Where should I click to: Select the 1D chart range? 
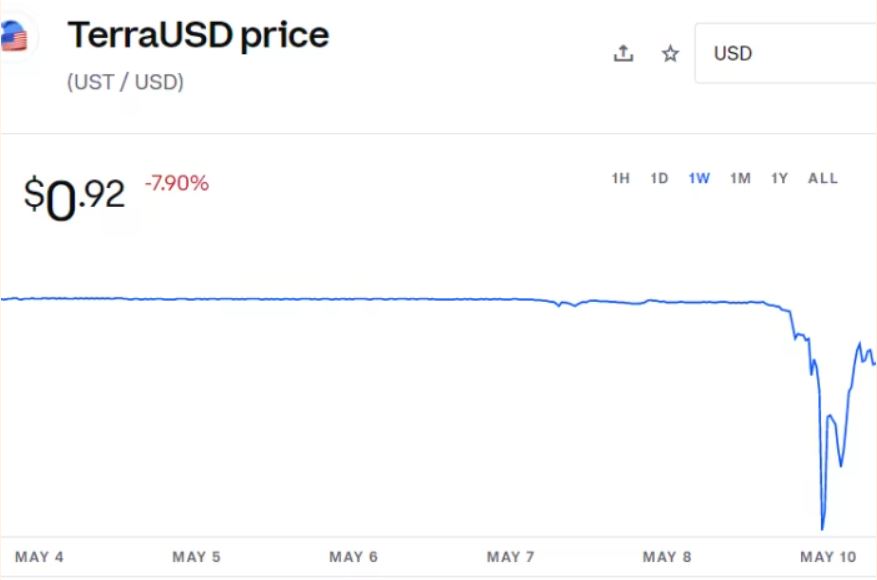(x=659, y=179)
